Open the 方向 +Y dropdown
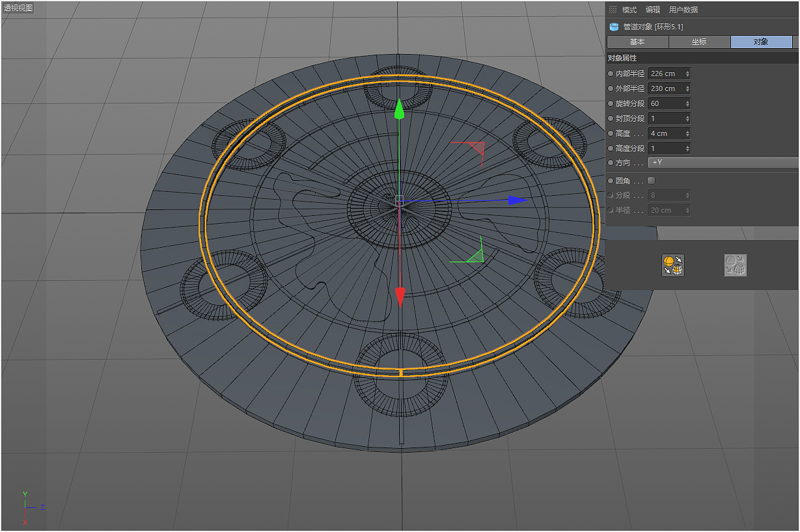 [723, 163]
